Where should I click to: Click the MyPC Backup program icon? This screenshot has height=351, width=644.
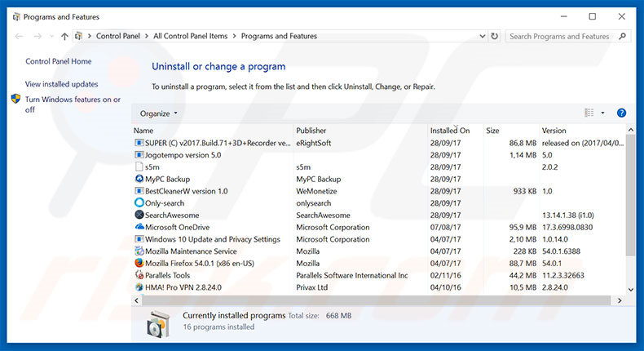point(139,179)
